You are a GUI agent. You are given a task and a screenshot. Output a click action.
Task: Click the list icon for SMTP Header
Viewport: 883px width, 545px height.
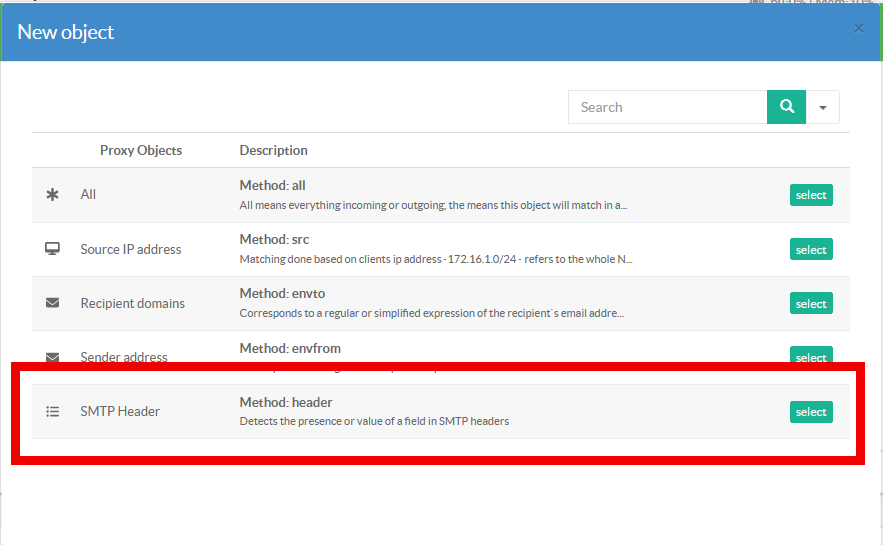pyautogui.click(x=53, y=411)
